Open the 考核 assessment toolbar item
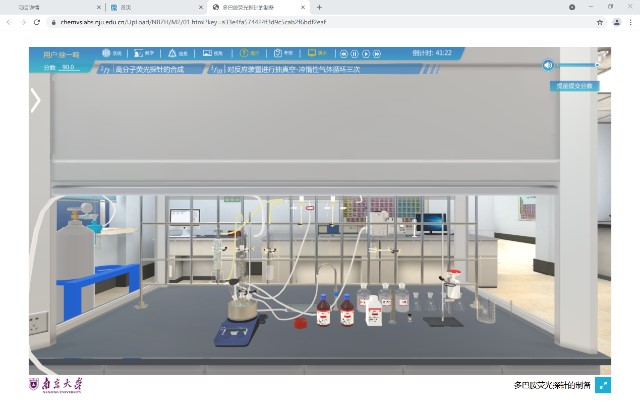This screenshot has width=640, height=410. (x=282, y=53)
